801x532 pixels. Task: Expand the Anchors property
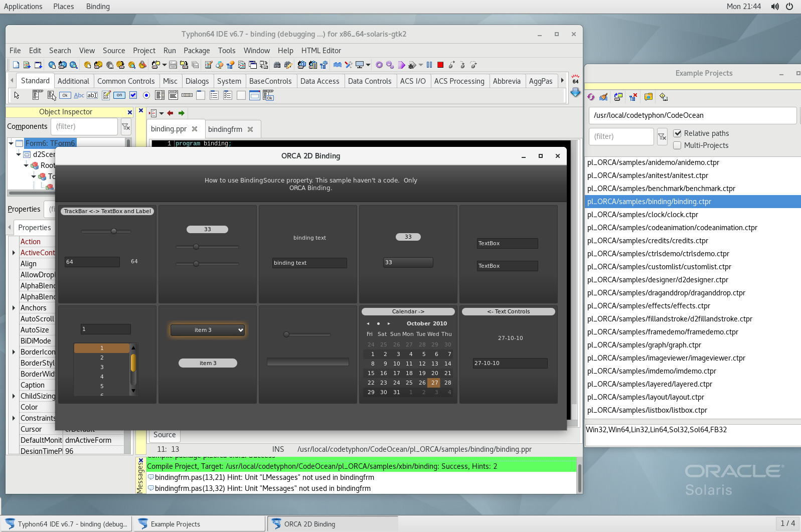click(14, 308)
